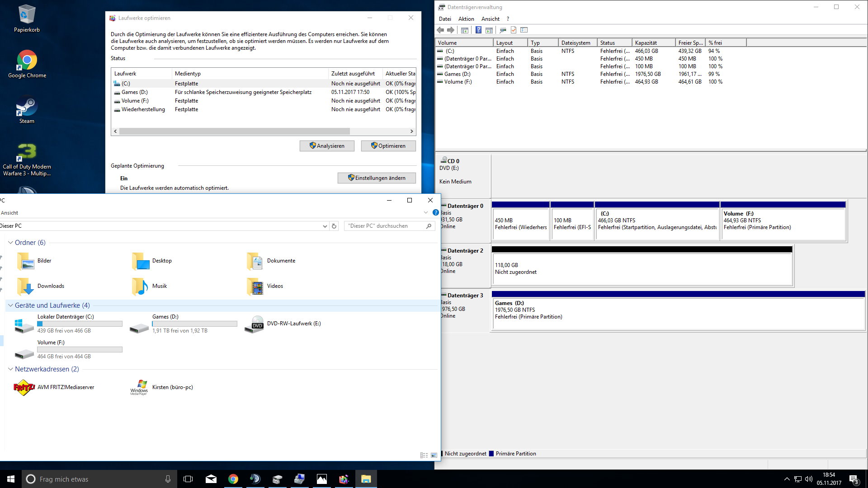Click the horizontal scrollbar in drive list
The width and height of the screenshot is (868, 488).
coord(234,131)
